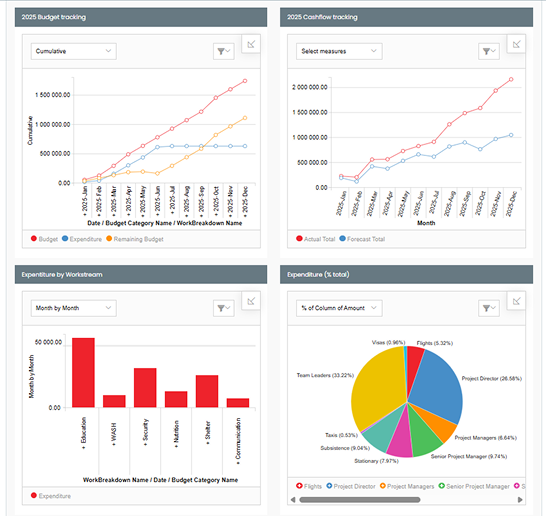The height and width of the screenshot is (516, 546).
Task: Expand the Security workstream axis label
Action: coord(146,432)
